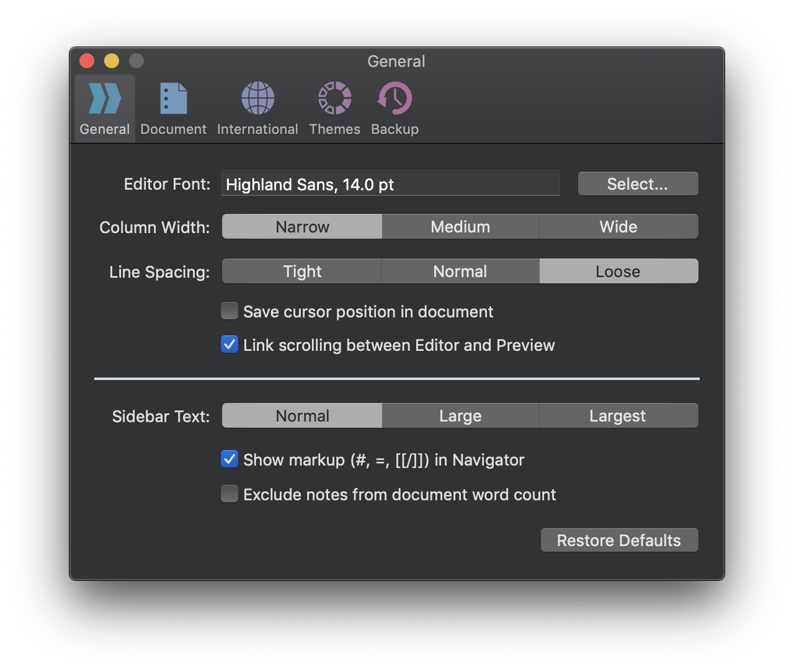
Task: Check Exclude notes from document word count
Action: pos(230,494)
